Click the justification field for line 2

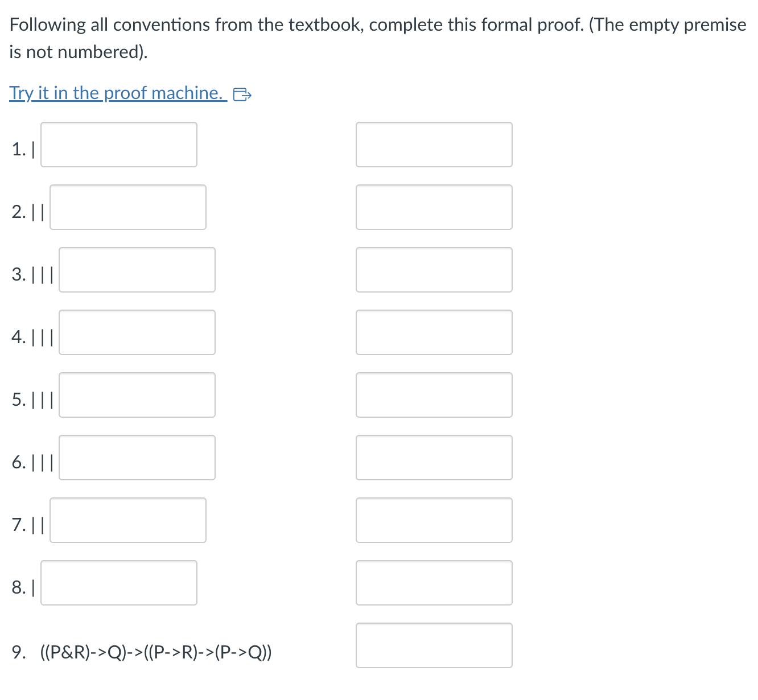coord(434,207)
